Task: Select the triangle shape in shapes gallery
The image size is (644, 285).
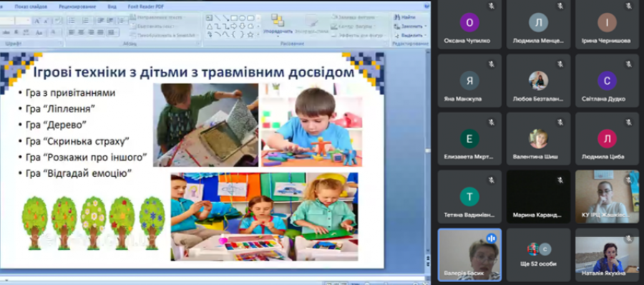Action: pos(210,26)
